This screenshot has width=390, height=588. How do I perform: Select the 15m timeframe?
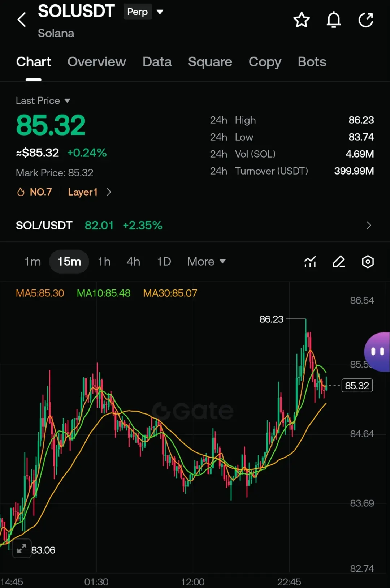click(x=69, y=261)
